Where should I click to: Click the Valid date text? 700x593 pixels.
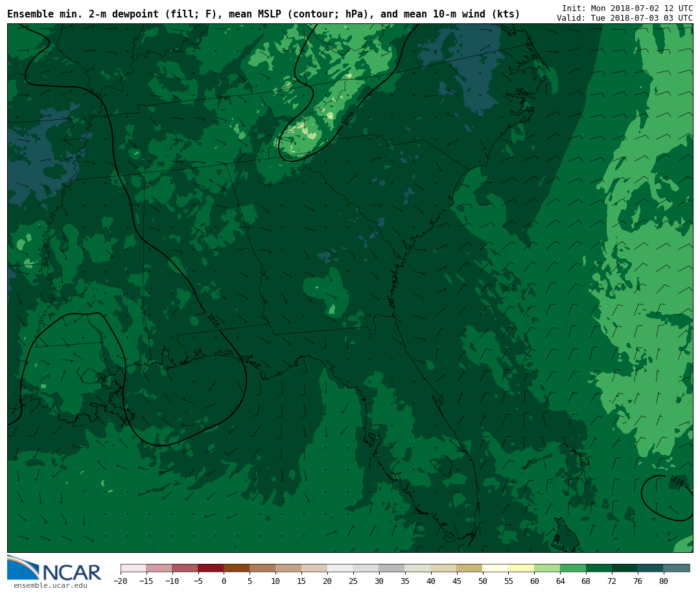tap(625, 18)
